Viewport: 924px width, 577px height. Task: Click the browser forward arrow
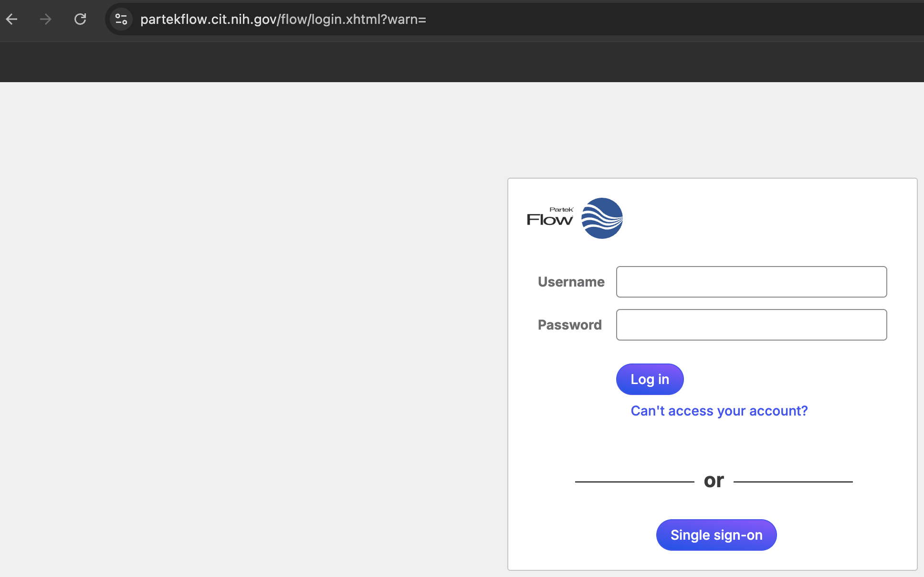coord(46,19)
